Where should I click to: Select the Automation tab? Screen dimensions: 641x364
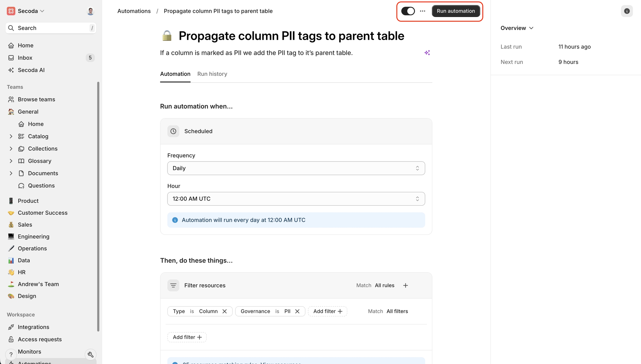(x=175, y=74)
